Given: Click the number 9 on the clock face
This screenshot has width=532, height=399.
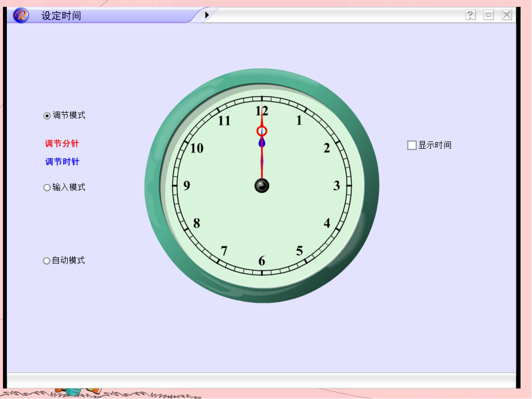Looking at the screenshot, I should 187,186.
